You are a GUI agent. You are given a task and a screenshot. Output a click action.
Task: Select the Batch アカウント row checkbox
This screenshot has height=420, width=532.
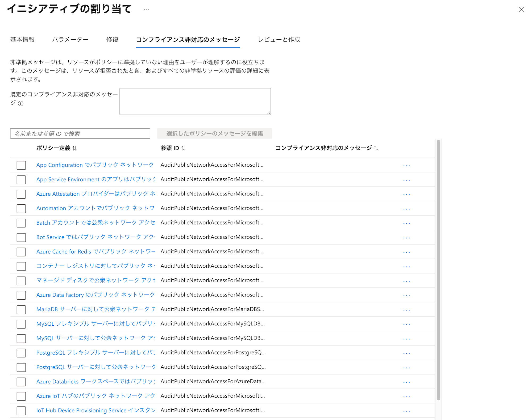pyautogui.click(x=21, y=223)
